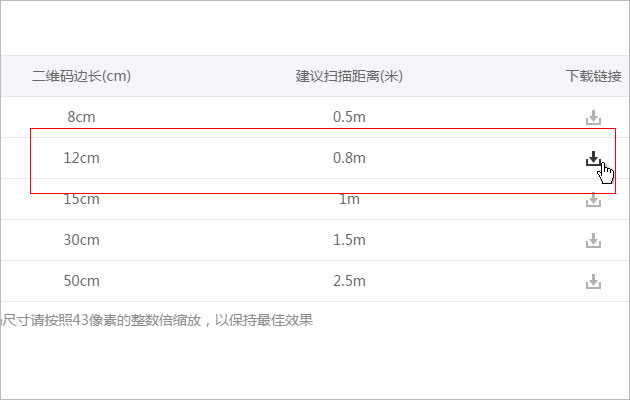Select the 8cm size cell
630x400 pixels.
(x=82, y=117)
